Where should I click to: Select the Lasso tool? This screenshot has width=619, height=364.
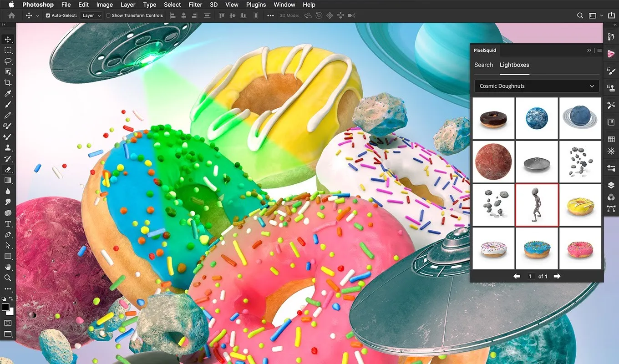click(8, 61)
